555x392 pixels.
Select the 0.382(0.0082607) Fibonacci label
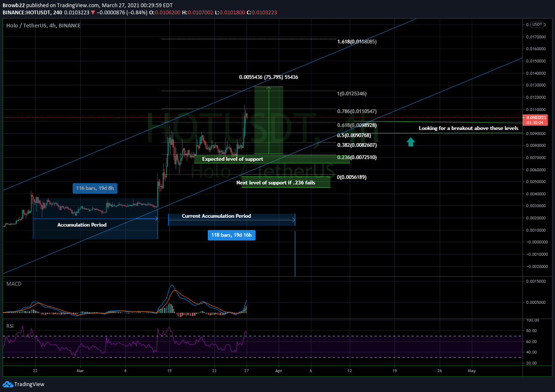point(357,145)
